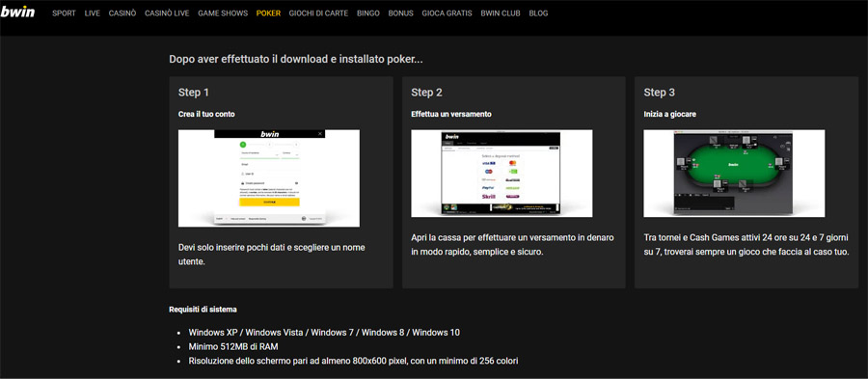Select CASINÒ LIVE in the navigation
The height and width of the screenshot is (379, 868).
coord(167,14)
